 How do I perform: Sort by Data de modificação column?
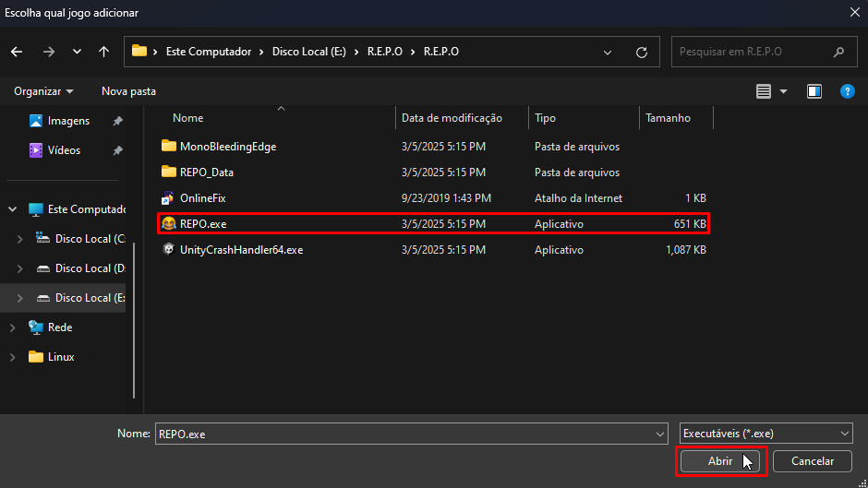pos(452,118)
